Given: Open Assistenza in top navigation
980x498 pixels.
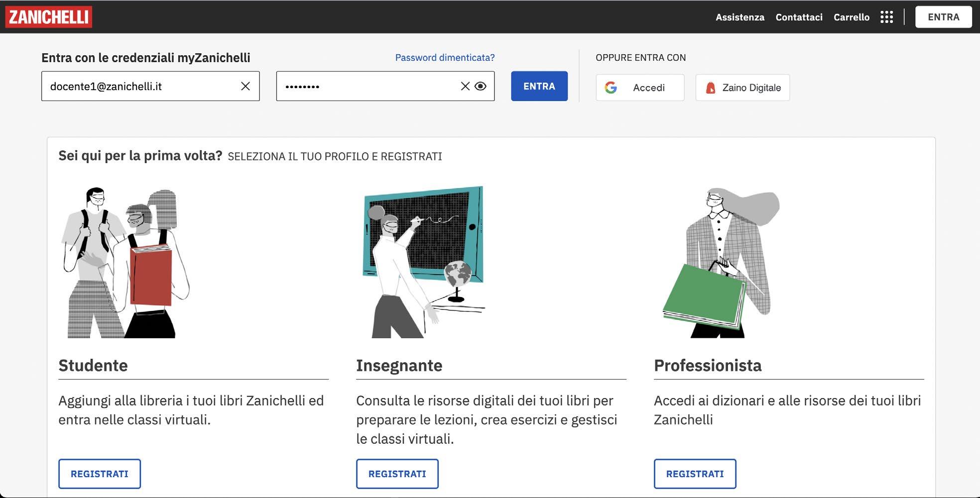Looking at the screenshot, I should click(739, 17).
